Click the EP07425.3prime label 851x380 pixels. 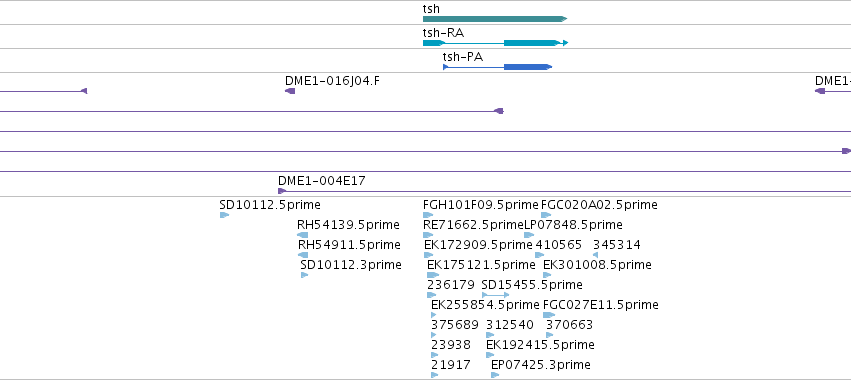[541, 365]
